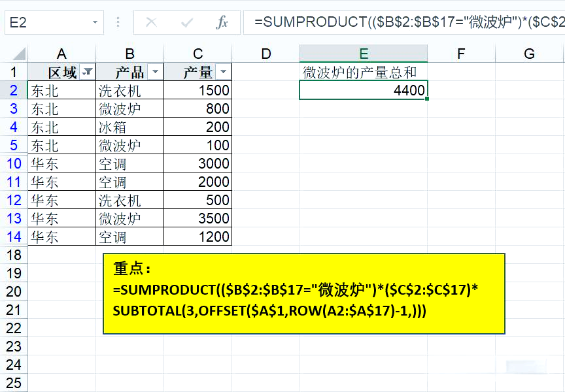Click 华东 cell in row 10
Viewport: 565px width, 392px height.
point(61,163)
